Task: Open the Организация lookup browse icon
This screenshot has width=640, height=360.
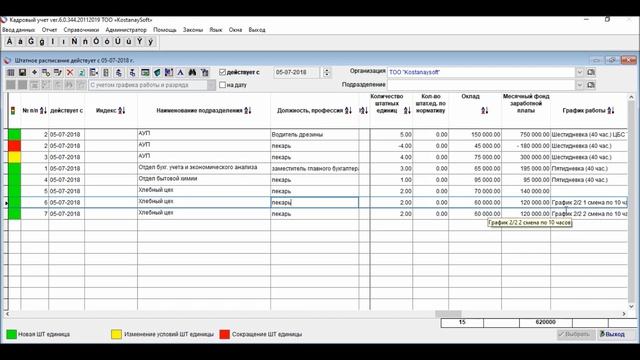Action: [591, 72]
